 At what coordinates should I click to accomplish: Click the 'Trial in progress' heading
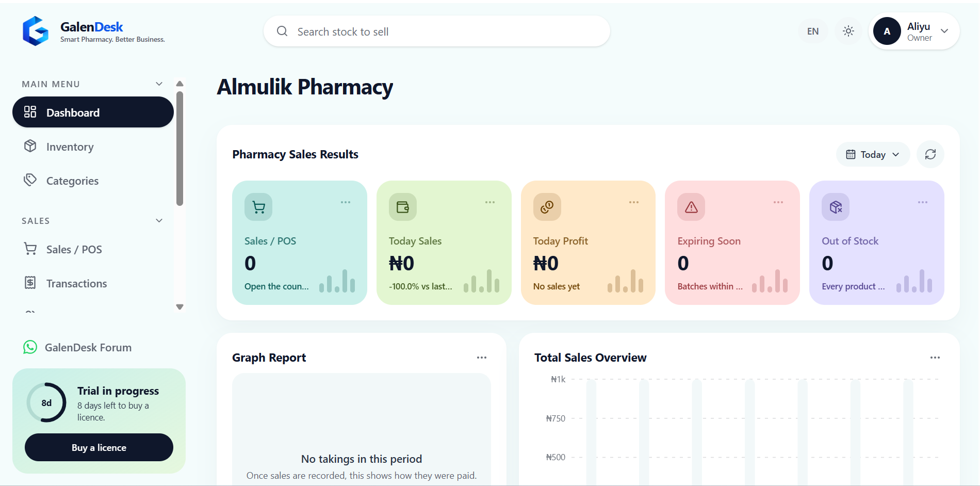point(118,391)
